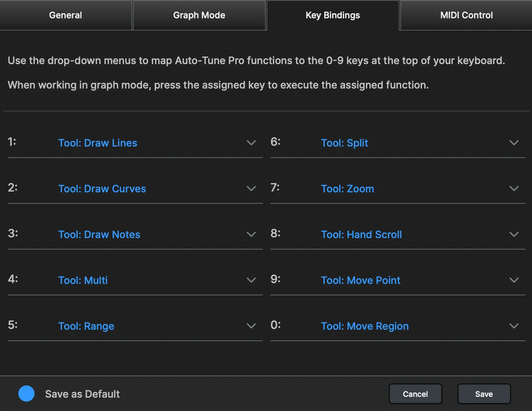Open the key 8 Hand Scroll chevron
The width and height of the screenshot is (532, 411).
coord(514,235)
